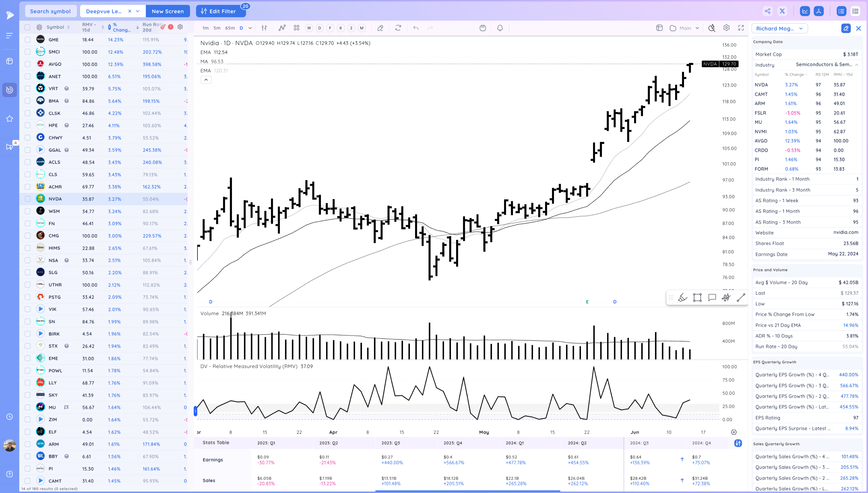This screenshot has width=868, height=493.
Task: Collapse the indicator legend chevron on chart
Action: pos(206,79)
